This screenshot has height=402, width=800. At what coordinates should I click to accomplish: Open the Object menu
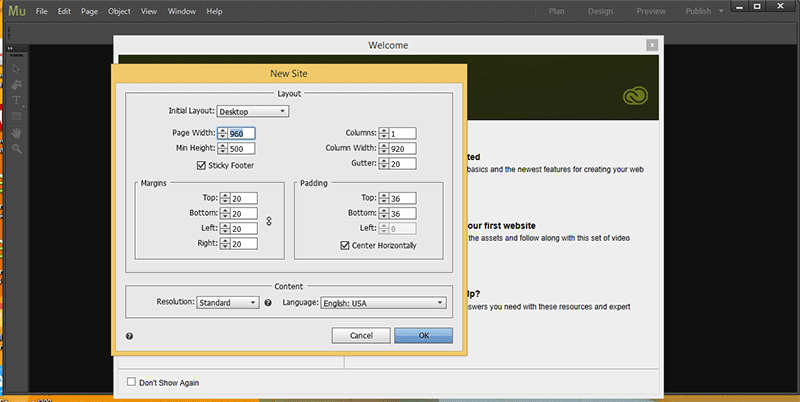[x=119, y=11]
